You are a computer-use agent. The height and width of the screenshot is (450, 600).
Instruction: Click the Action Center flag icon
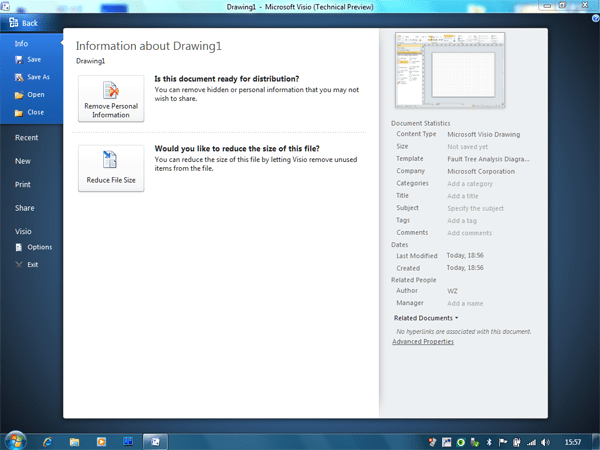503,442
